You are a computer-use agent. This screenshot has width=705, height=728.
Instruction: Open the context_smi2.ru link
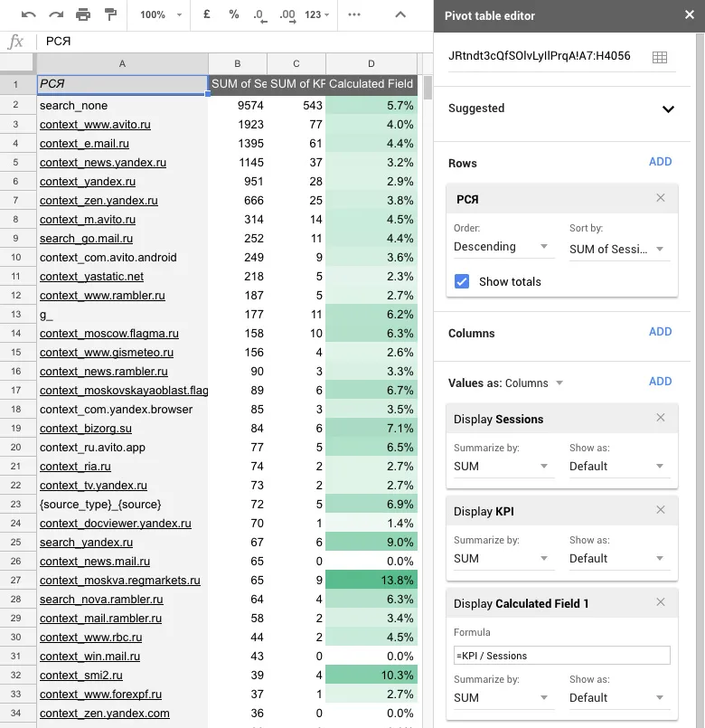81,675
